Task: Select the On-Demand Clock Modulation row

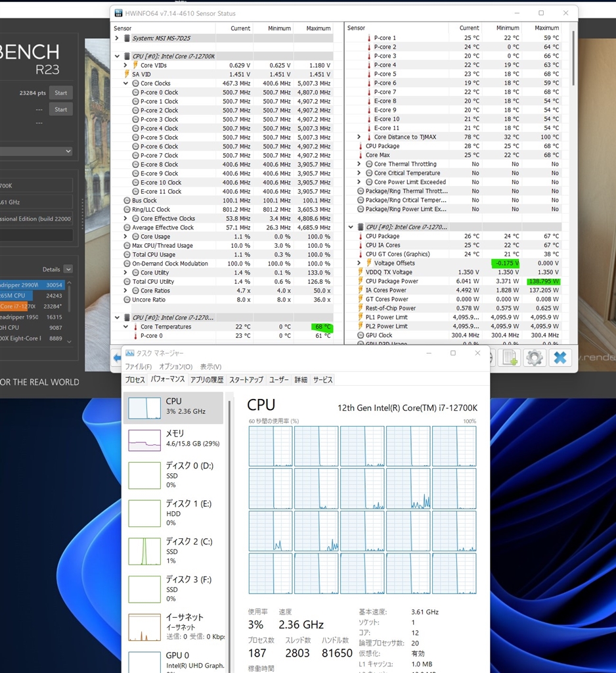Action: 228,264
